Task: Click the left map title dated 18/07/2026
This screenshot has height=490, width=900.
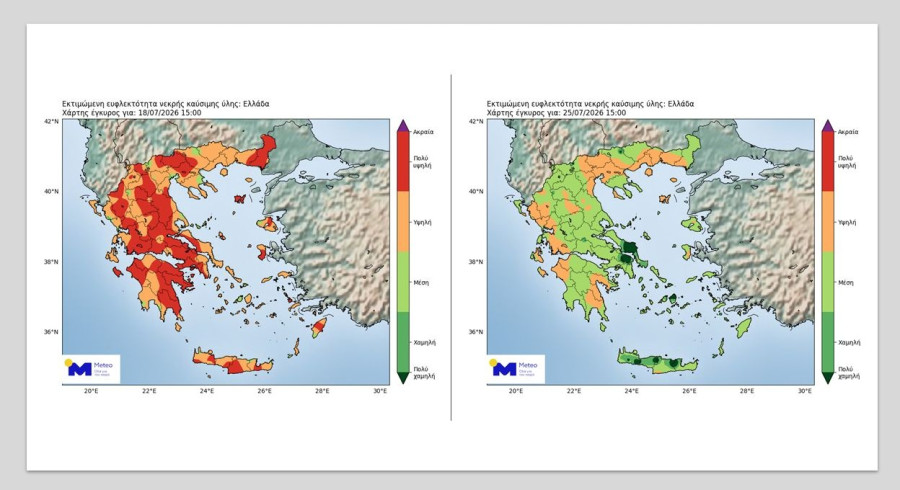Action: point(165,108)
